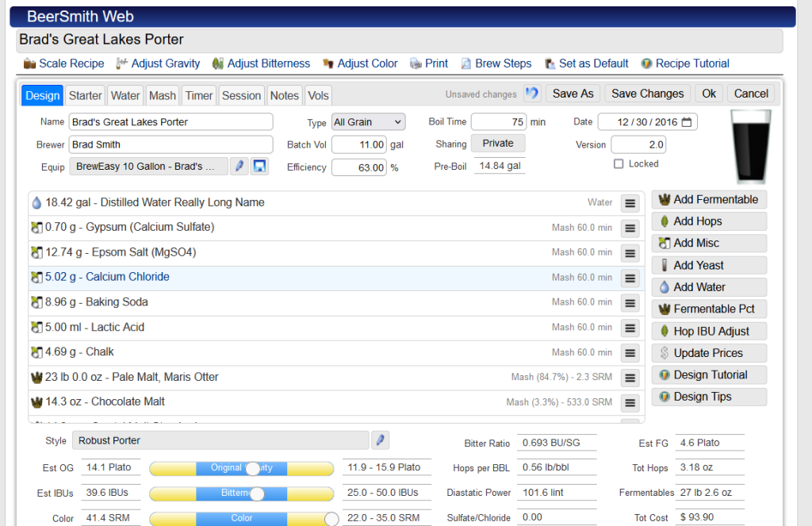Click the Boil Time input field
The height and width of the screenshot is (526, 812).
point(499,122)
